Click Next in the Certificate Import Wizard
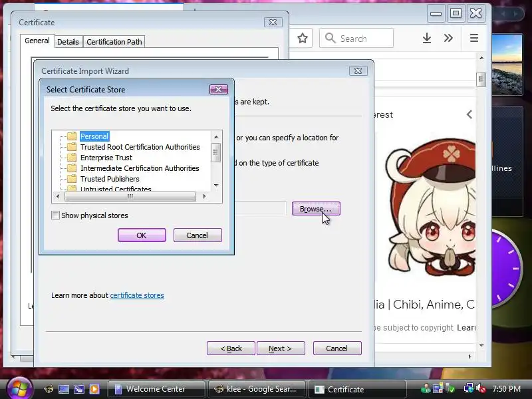The height and width of the screenshot is (399, 532). click(x=281, y=348)
